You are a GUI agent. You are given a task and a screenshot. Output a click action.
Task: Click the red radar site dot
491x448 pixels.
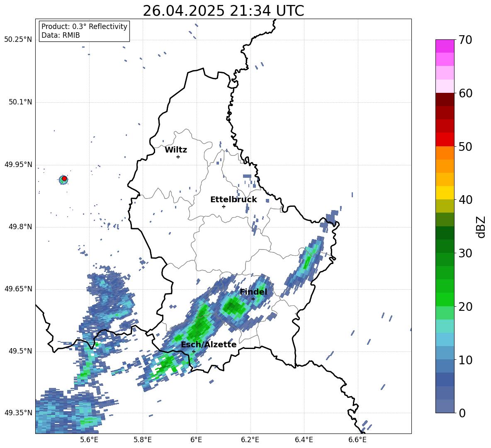(x=64, y=179)
